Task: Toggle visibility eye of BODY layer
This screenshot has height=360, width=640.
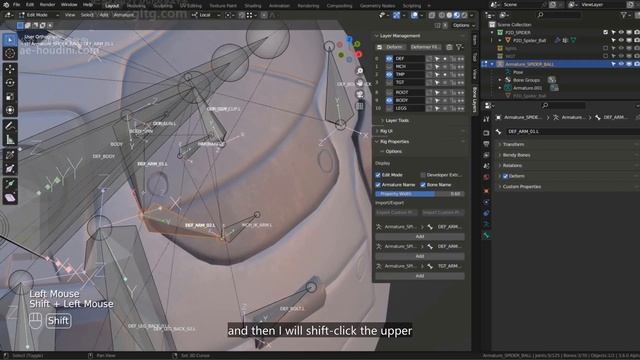Action: tap(389, 100)
